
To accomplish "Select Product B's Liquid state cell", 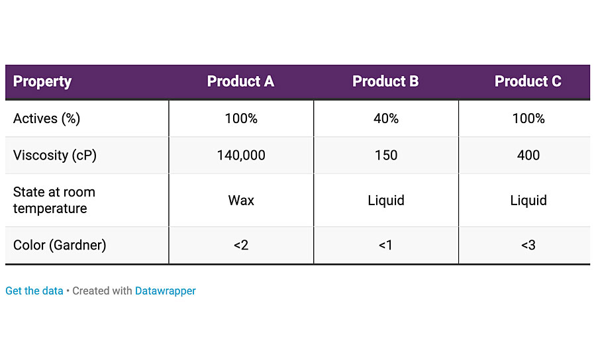I will pos(386,201).
